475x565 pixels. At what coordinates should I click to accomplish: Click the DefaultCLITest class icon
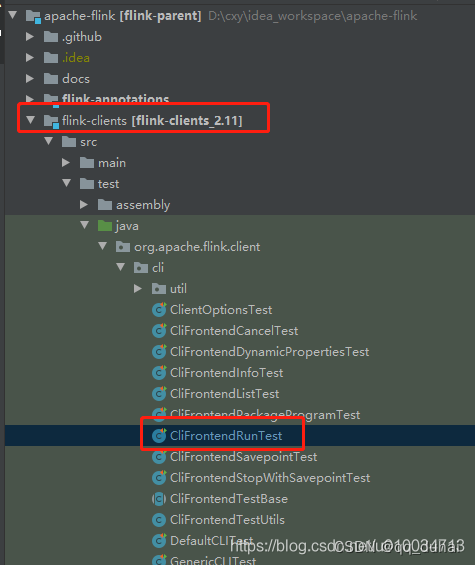[x=159, y=540]
